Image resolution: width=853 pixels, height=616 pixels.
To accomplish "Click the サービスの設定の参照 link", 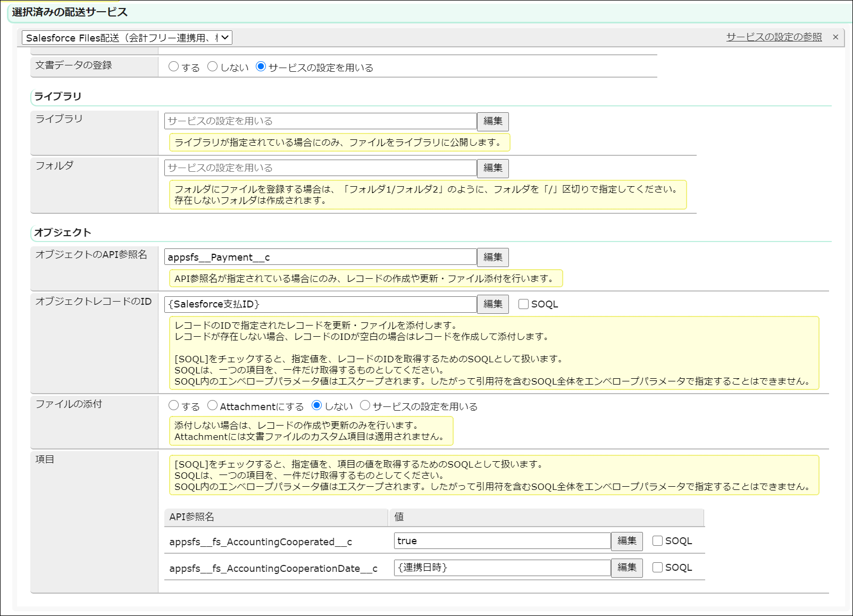I will pyautogui.click(x=774, y=37).
